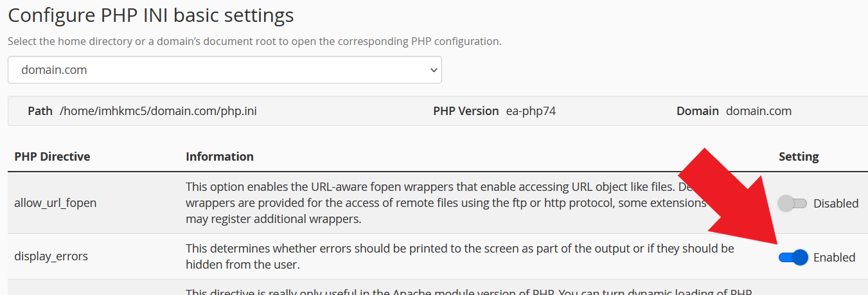Viewport: 868px width, 295px height.
Task: Click the Path label in info bar
Action: tap(40, 111)
